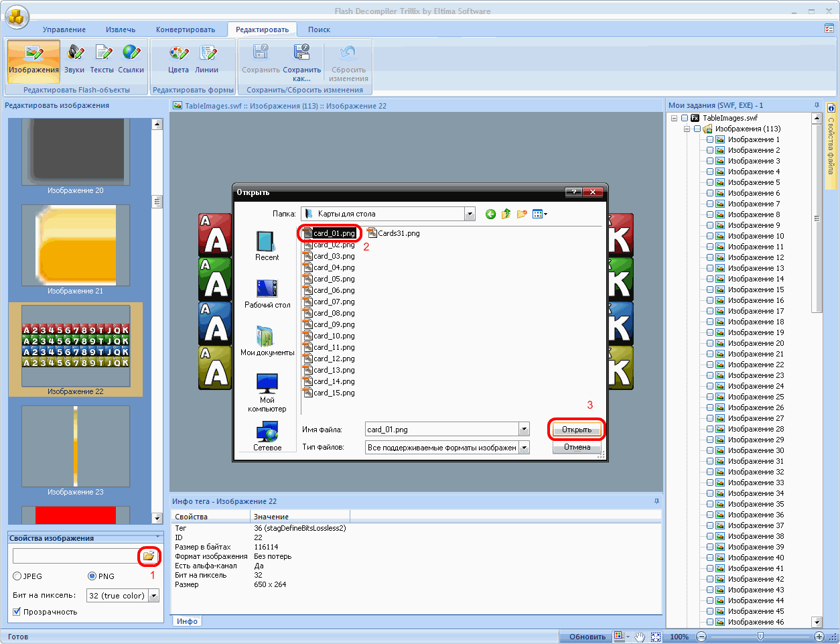Open the Тексты (Texts) editor icon
The width and height of the screenshot is (840, 644).
[102, 58]
